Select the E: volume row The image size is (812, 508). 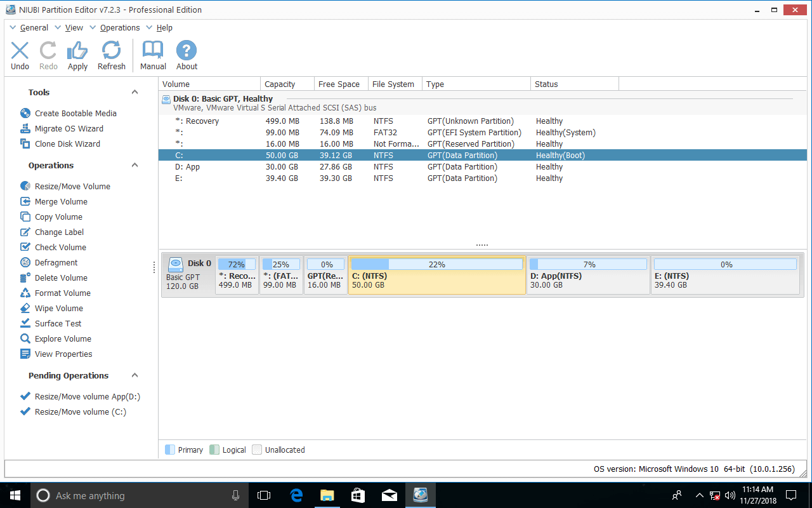pos(483,178)
